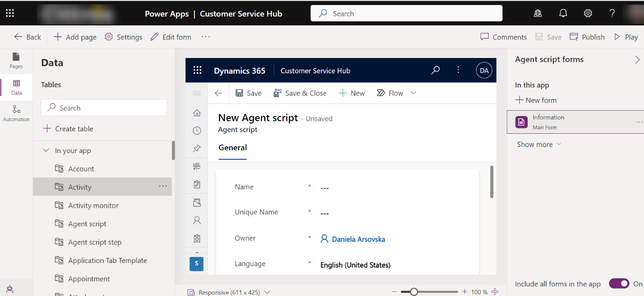This screenshot has height=296, width=644.
Task: Play the app
Action: pyautogui.click(x=626, y=37)
